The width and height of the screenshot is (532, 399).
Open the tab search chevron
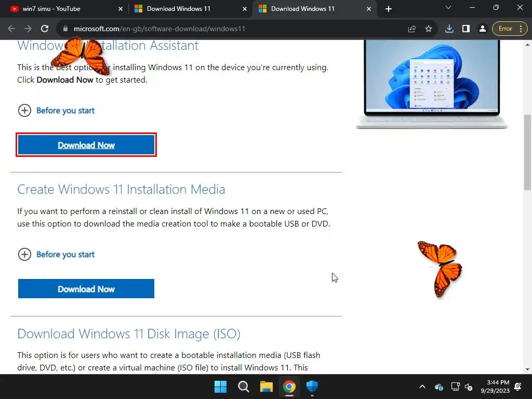[448, 7]
